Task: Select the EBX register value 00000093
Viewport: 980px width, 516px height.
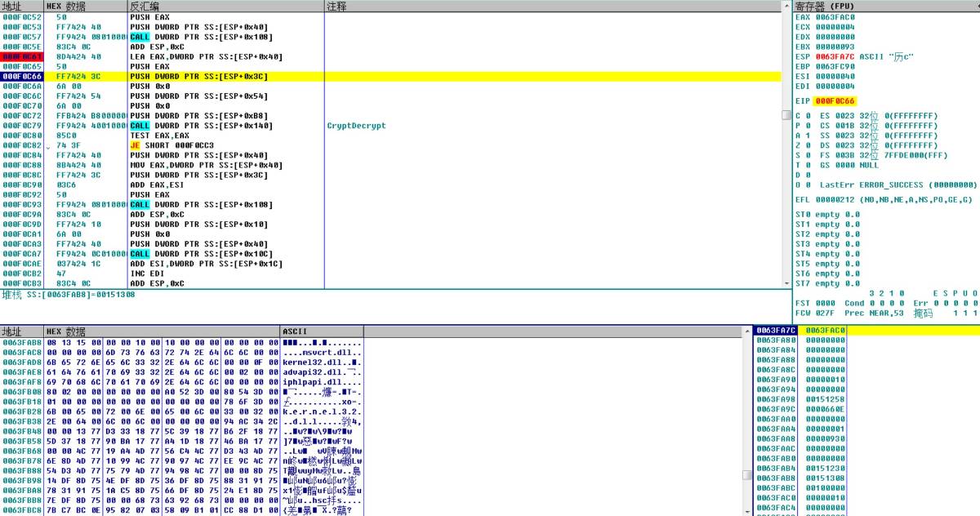Action: 834,47
